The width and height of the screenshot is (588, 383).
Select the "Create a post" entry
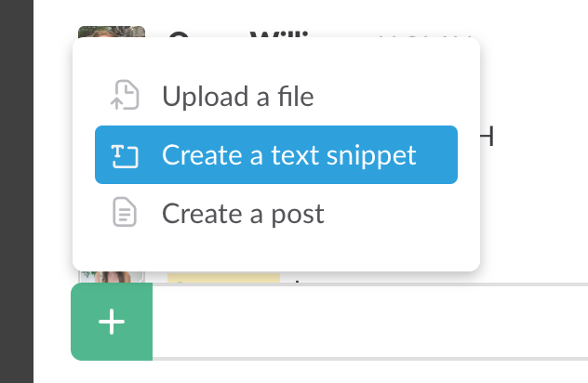click(x=243, y=214)
